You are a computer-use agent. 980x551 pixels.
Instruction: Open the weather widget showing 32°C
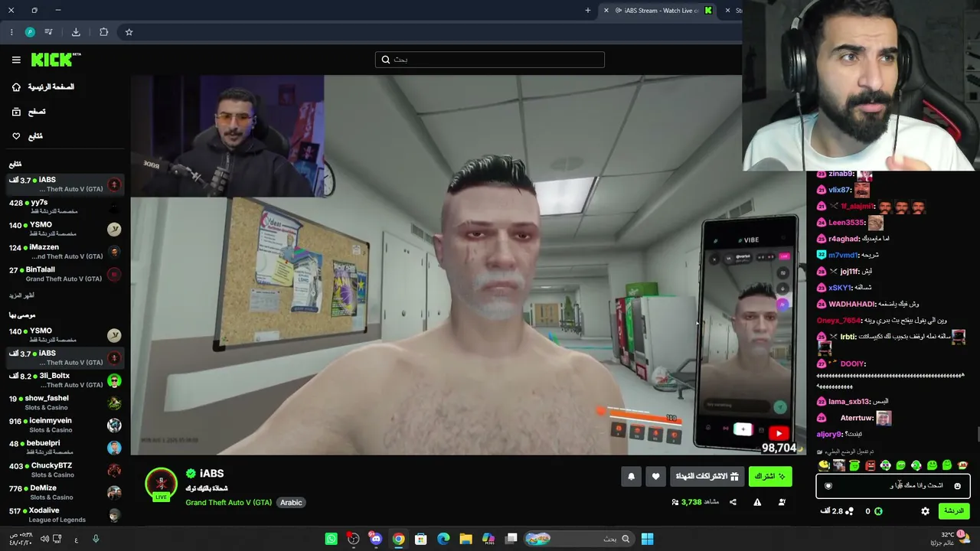click(950, 539)
